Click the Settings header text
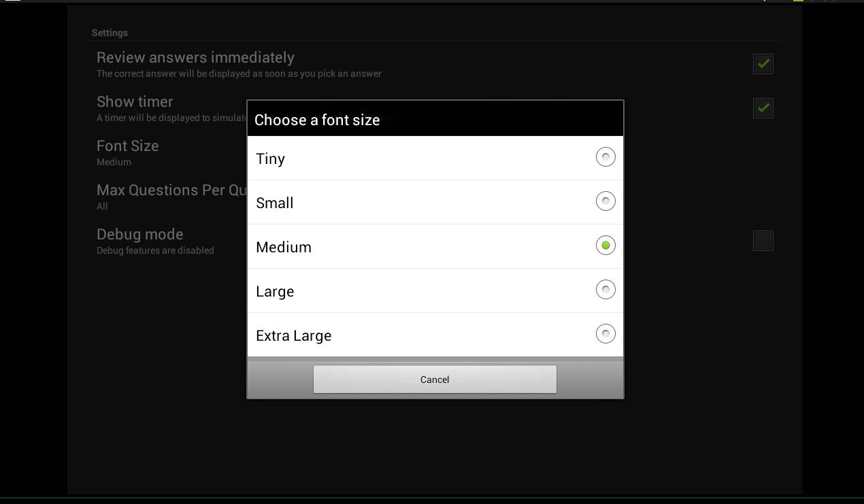 tap(110, 33)
